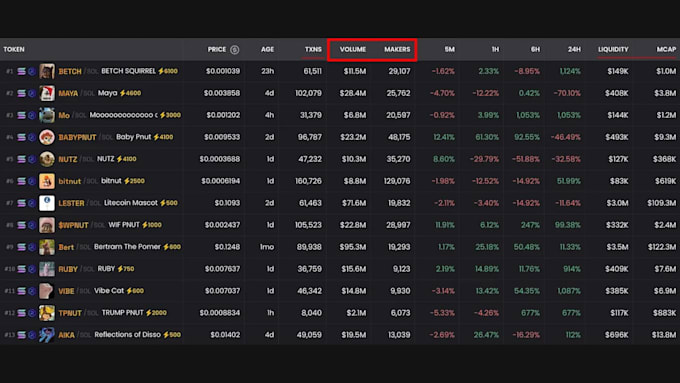Toggle the dollar currency icon beside PRICE
Image resolution: width=680 pixels, height=383 pixels.
pyautogui.click(x=235, y=49)
